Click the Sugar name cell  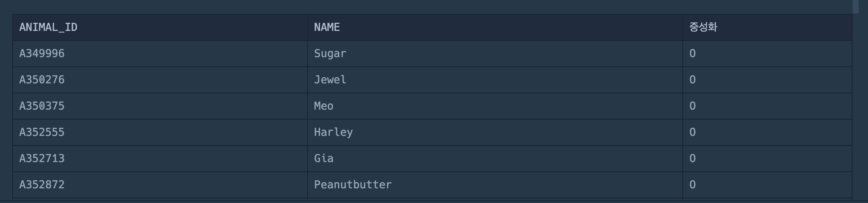tap(495, 54)
